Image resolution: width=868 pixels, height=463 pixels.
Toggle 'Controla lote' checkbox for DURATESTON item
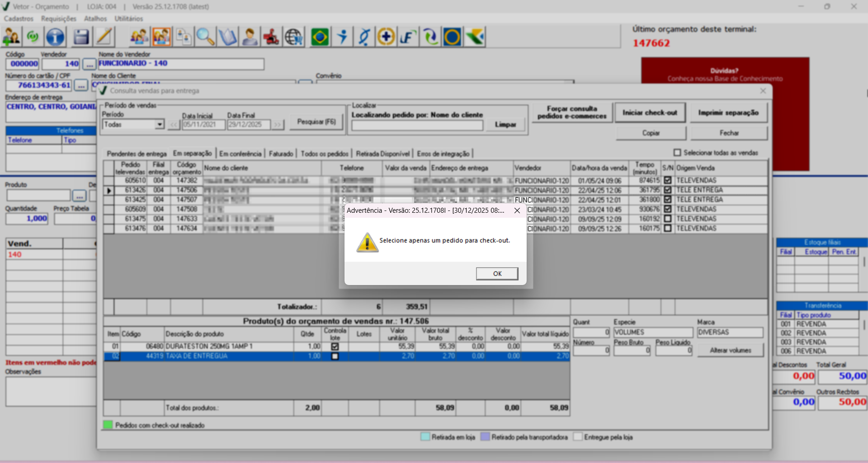[x=335, y=346]
